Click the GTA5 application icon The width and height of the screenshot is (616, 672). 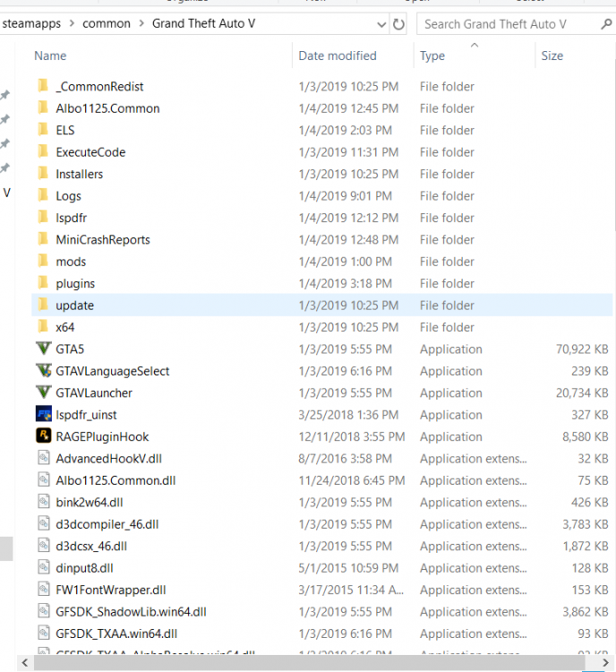pyautogui.click(x=44, y=349)
